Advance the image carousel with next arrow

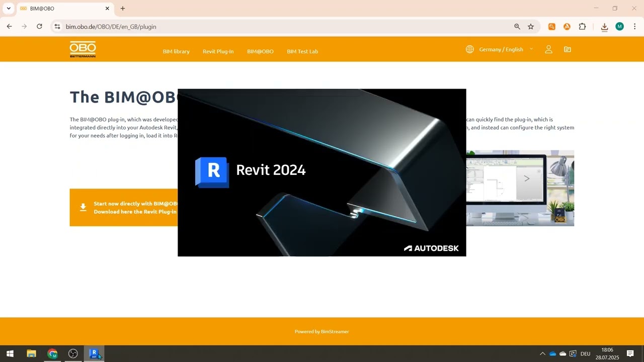click(x=527, y=178)
